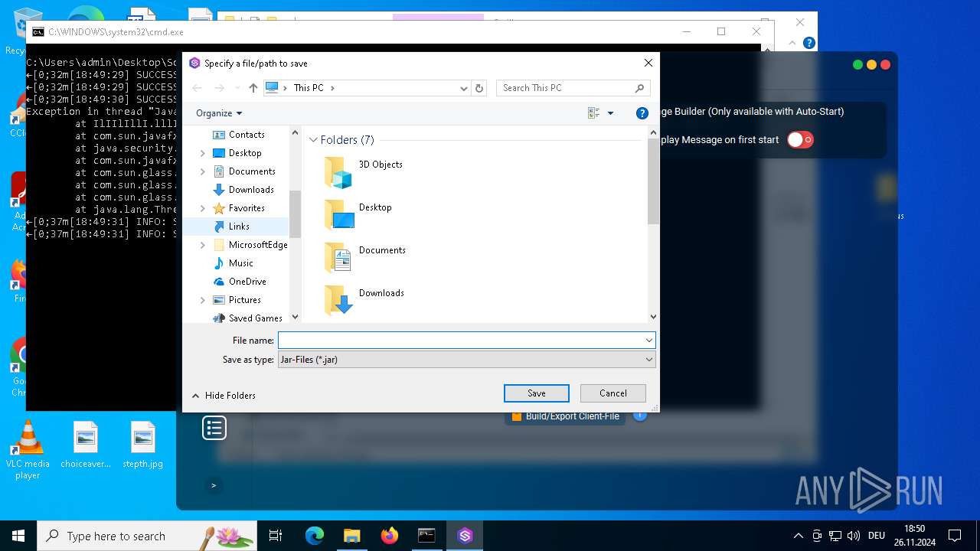Open Task View on the taskbar
980x551 pixels.
click(x=276, y=536)
